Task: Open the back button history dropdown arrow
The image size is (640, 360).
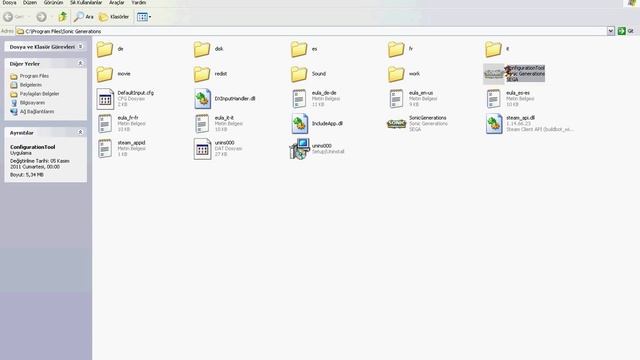Action: click(x=29, y=17)
